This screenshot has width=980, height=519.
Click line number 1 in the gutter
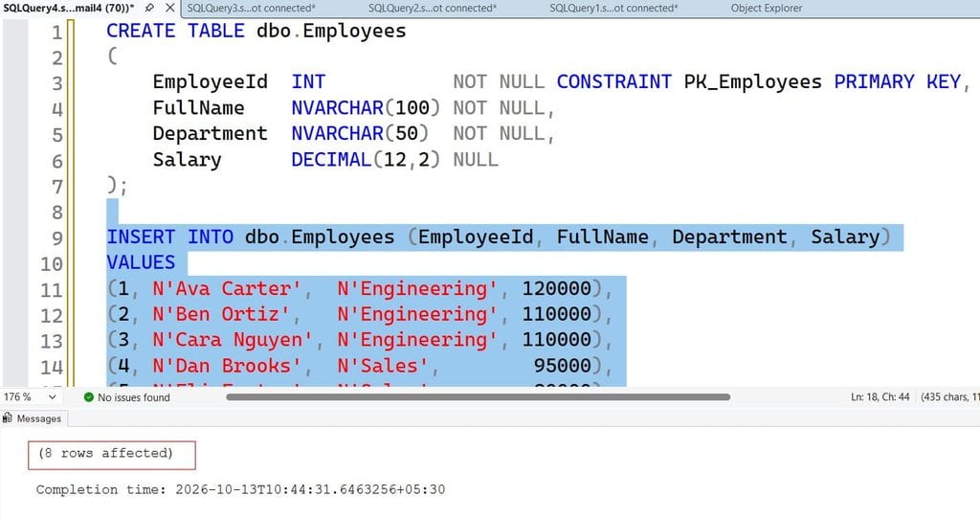56,32
